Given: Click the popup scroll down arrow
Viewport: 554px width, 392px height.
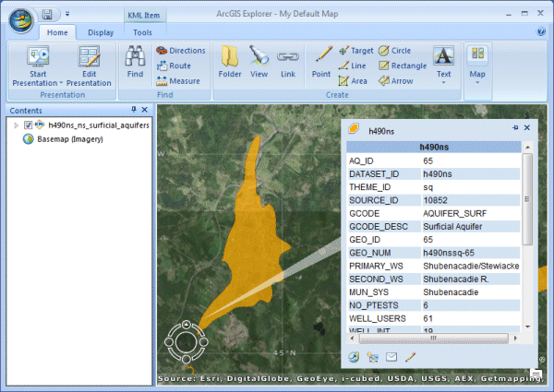Looking at the screenshot, I should point(527,327).
